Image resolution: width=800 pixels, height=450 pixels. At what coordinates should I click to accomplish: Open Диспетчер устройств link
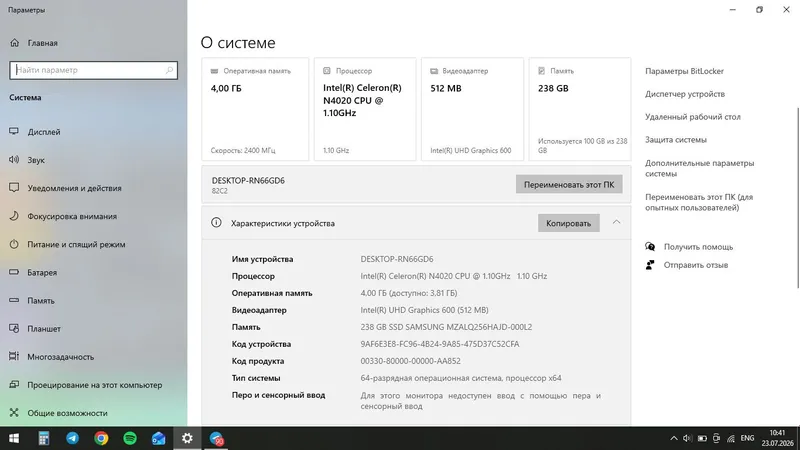click(685, 94)
